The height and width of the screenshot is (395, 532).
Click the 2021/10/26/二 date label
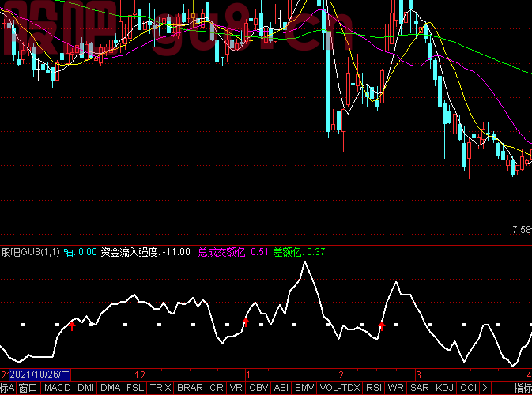(40, 374)
